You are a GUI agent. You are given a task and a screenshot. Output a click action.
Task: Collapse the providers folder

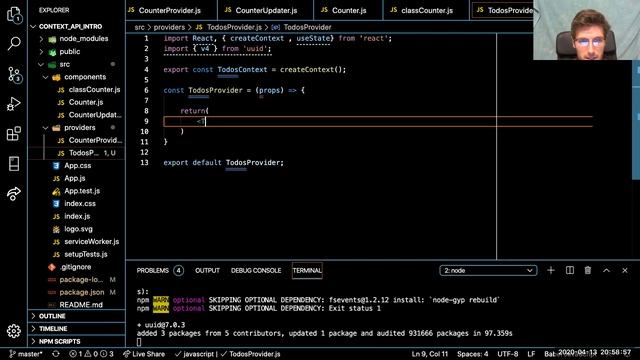click(x=75, y=128)
